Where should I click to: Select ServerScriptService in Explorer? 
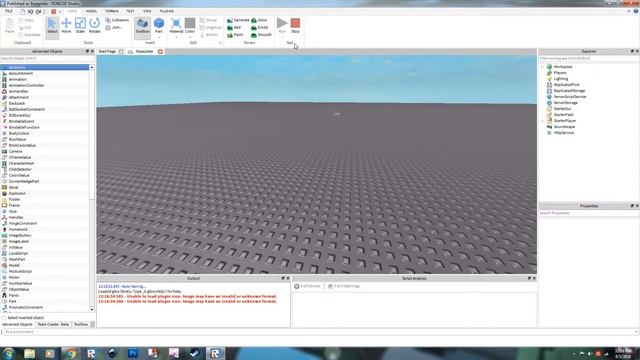click(x=570, y=97)
